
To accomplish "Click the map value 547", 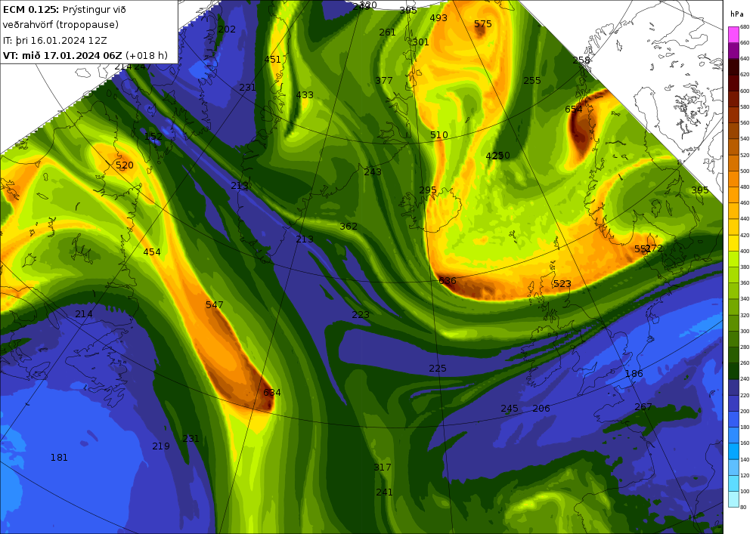I will pyautogui.click(x=214, y=305).
